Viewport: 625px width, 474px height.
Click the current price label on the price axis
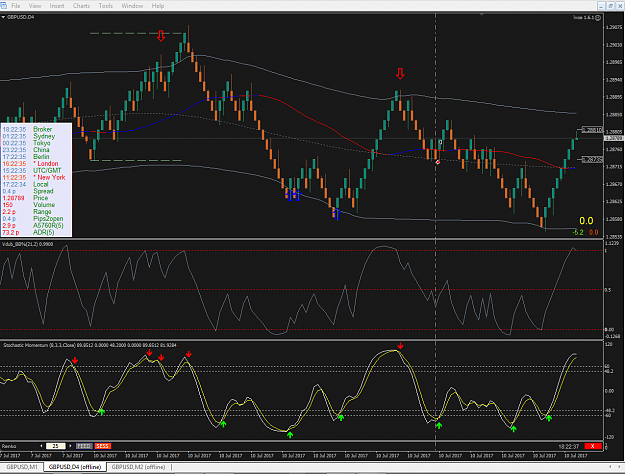click(614, 138)
